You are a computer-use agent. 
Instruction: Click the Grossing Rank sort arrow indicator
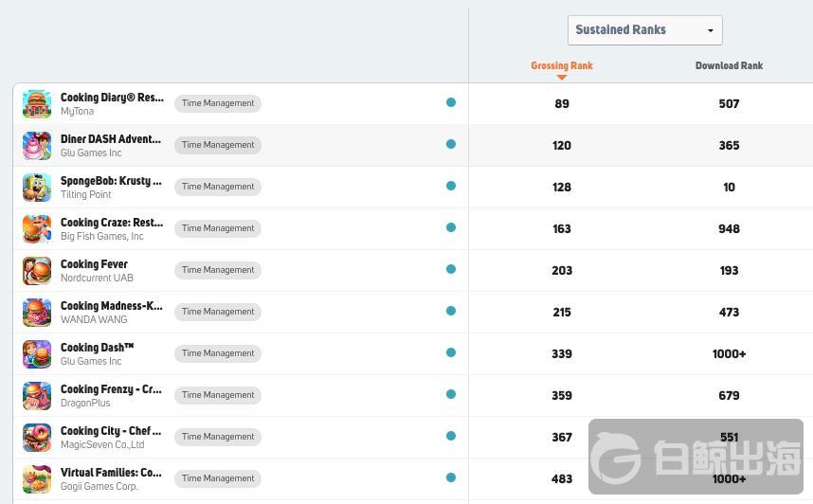[x=561, y=77]
